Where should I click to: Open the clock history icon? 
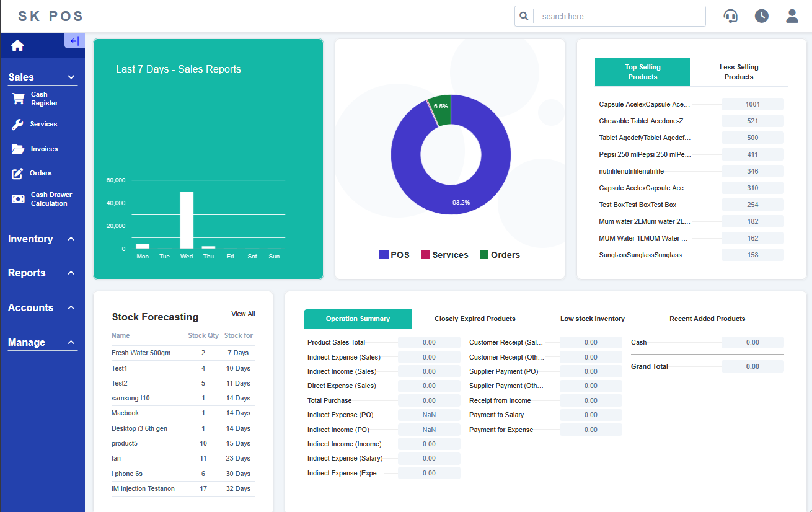click(761, 16)
